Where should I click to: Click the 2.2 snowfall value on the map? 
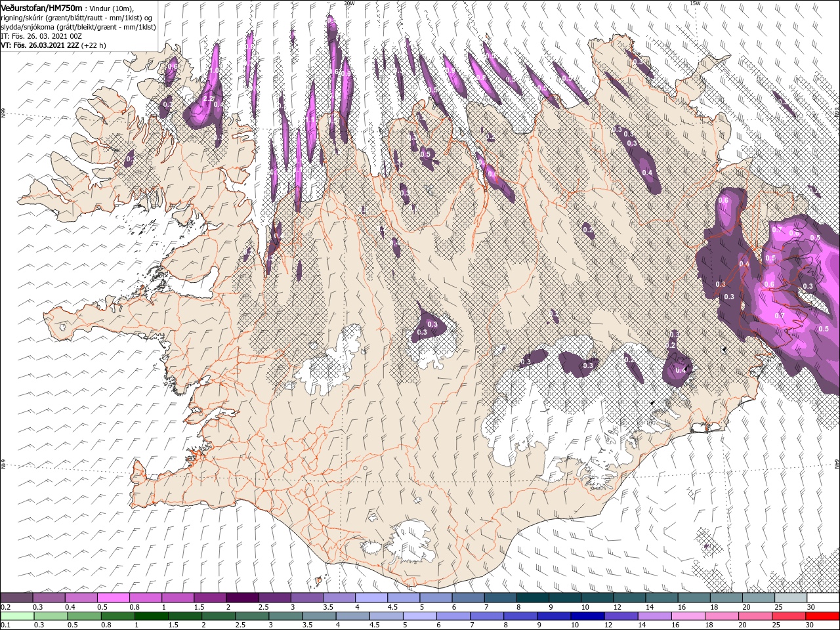tap(207, 99)
